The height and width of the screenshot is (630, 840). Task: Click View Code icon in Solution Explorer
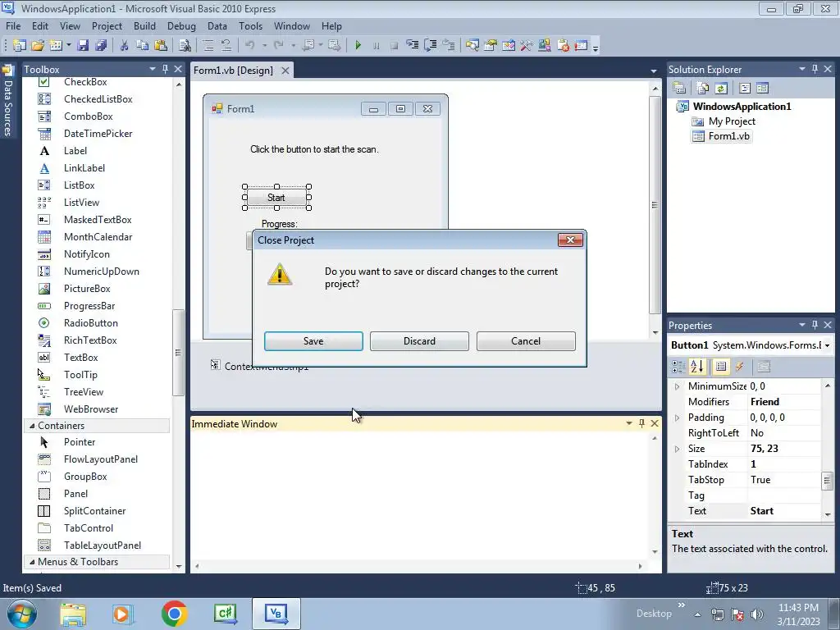pos(745,88)
